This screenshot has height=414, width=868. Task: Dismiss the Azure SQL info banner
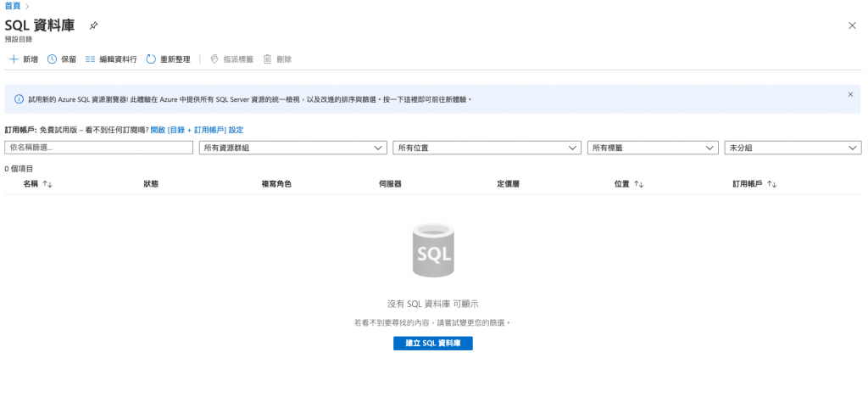(850, 95)
